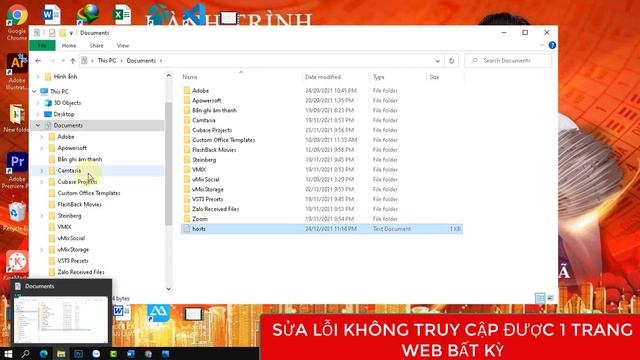Open the File ribbon tab
The image size is (640, 360).
tap(42, 46)
